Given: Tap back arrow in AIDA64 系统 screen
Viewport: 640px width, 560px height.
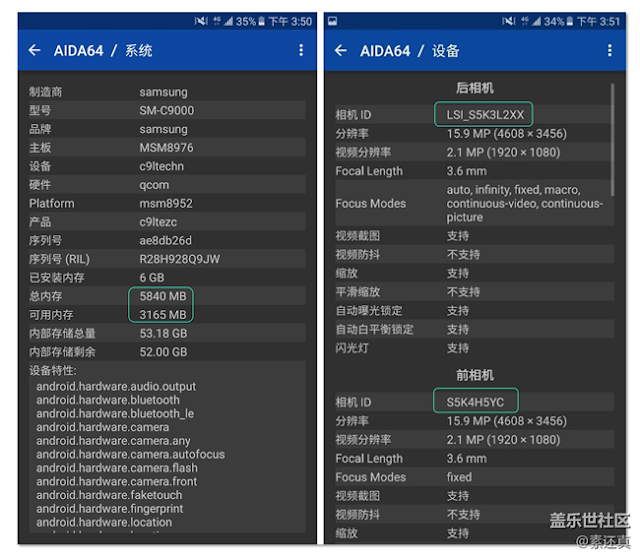Looking at the screenshot, I should point(35,50).
